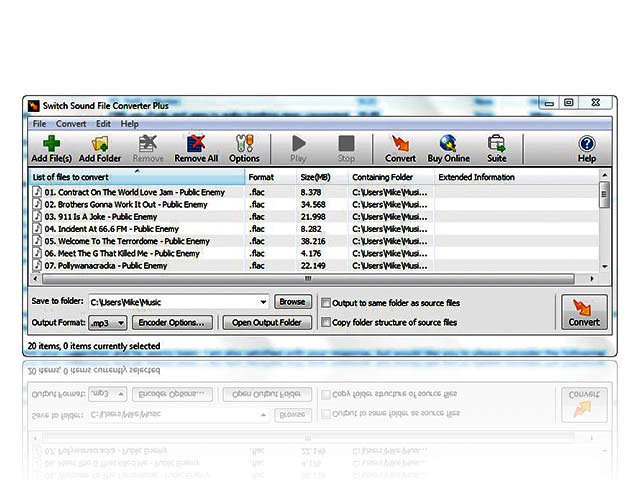Expand the Save to folder dropdown
The height and width of the screenshot is (480, 640).
(x=264, y=302)
